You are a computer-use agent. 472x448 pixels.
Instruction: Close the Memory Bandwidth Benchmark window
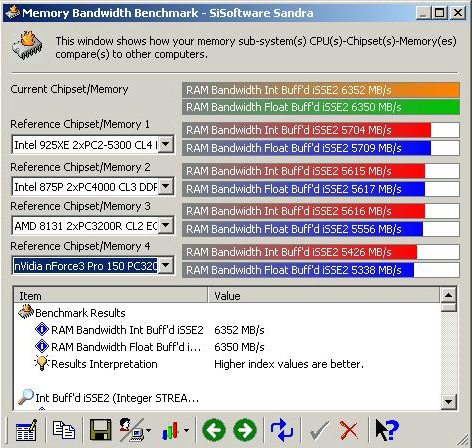click(x=458, y=13)
